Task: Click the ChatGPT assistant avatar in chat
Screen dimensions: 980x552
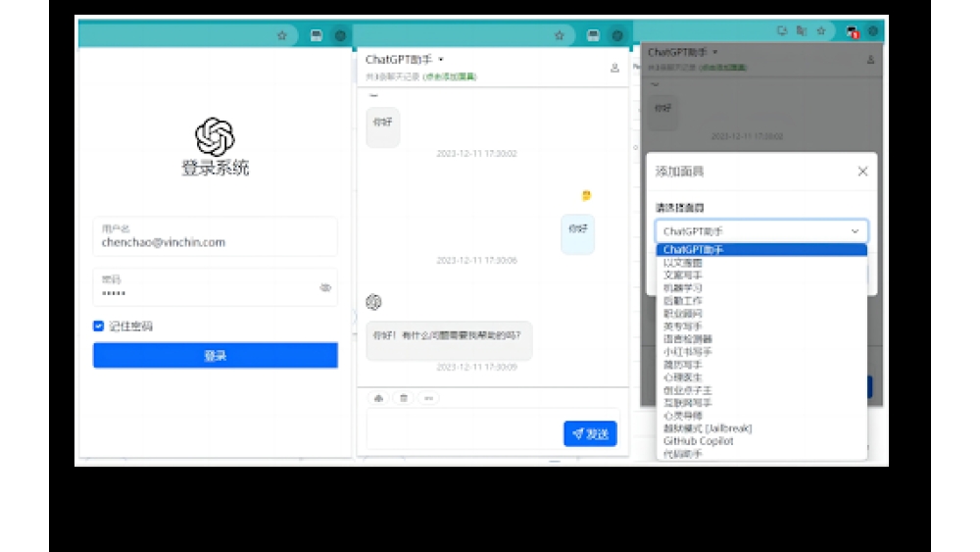Action: [373, 302]
